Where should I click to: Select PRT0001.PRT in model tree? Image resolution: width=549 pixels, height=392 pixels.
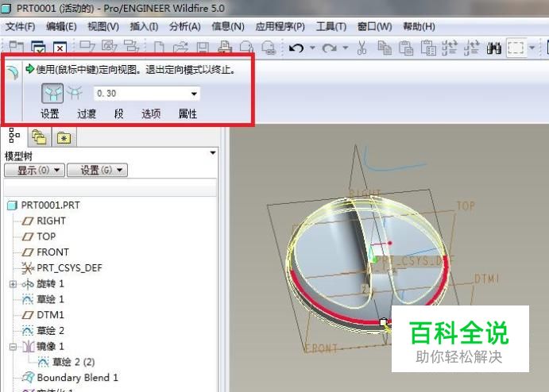[x=44, y=206]
